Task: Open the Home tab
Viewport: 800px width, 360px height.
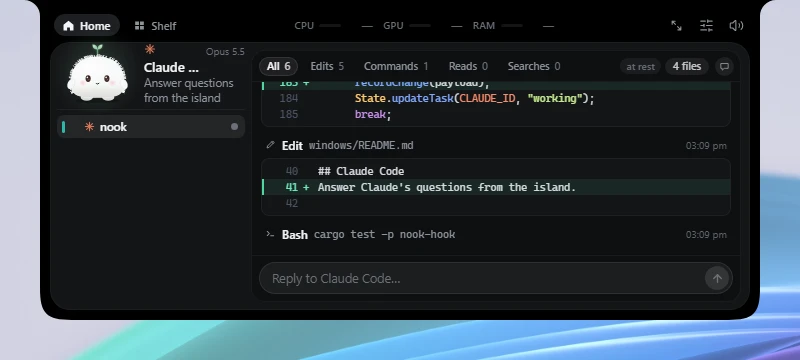Action: click(x=87, y=25)
